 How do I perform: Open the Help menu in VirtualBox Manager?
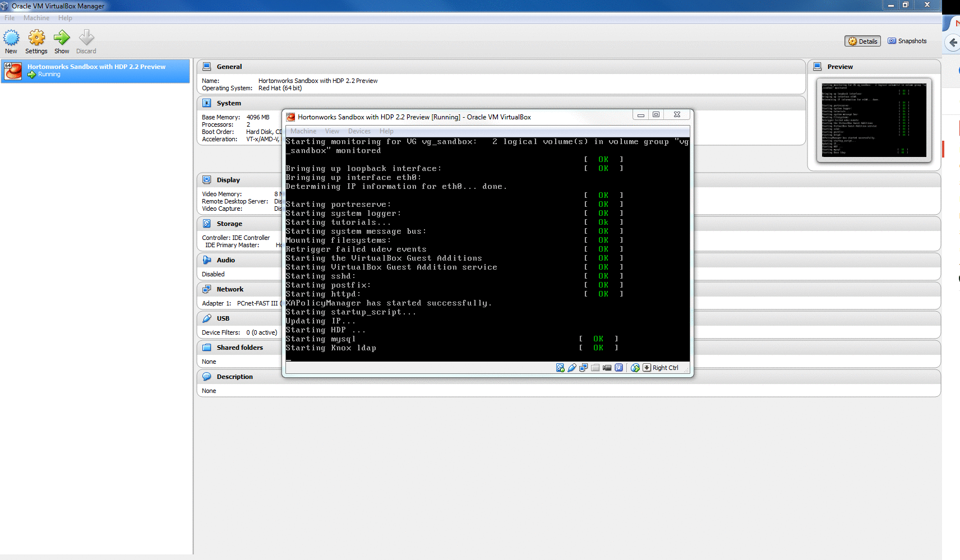65,18
